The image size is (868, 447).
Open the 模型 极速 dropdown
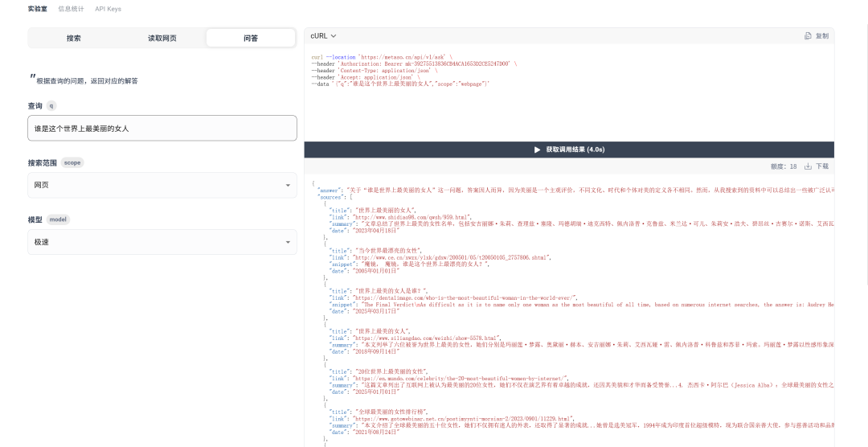click(162, 242)
